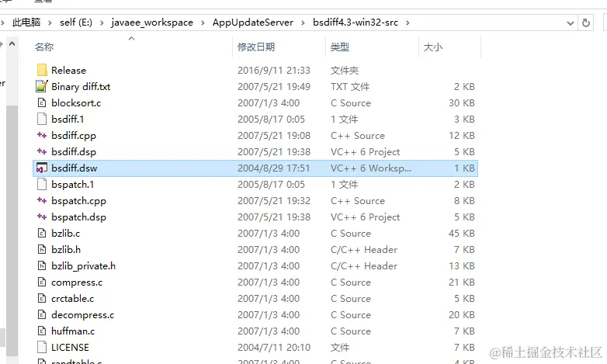607x364 pixels.
Task: Click the huffman.c file icon
Action: pyautogui.click(x=42, y=331)
